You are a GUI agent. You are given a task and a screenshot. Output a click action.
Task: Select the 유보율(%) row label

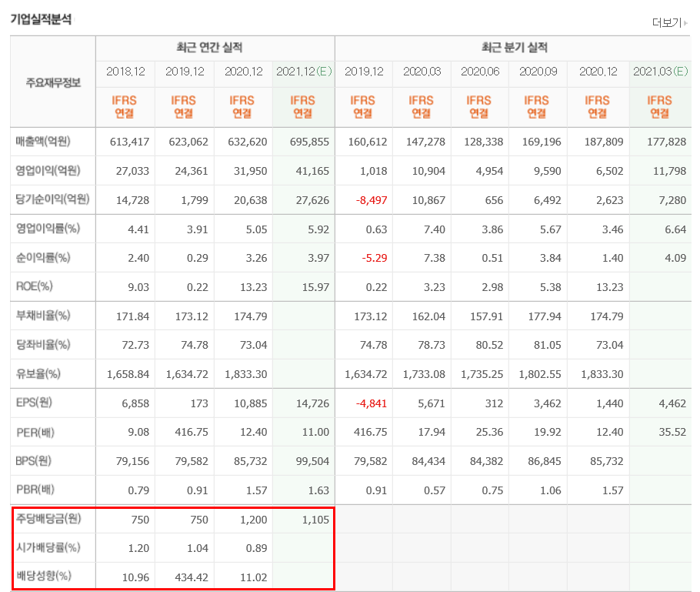[x=38, y=374]
